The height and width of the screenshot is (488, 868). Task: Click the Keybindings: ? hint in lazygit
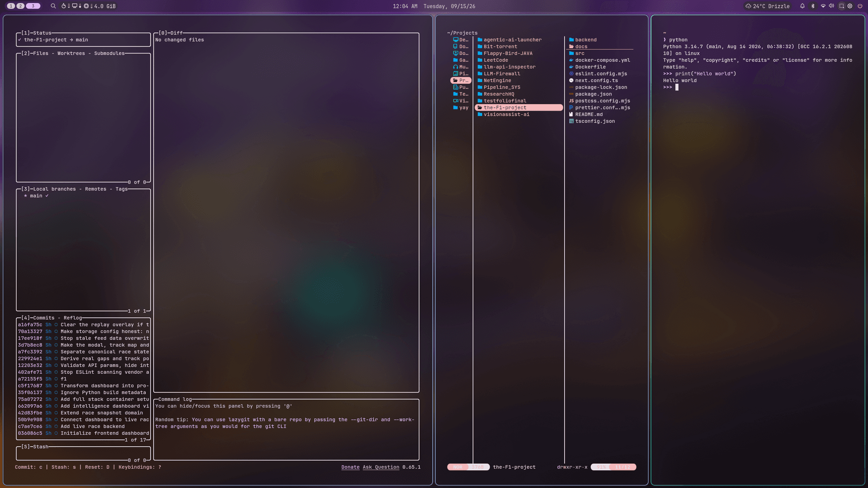[x=140, y=467]
